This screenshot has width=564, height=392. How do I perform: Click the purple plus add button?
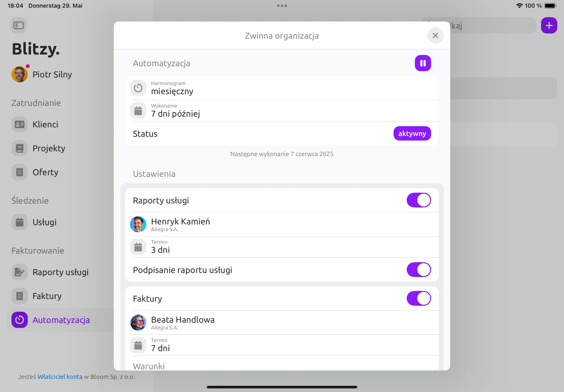[549, 25]
